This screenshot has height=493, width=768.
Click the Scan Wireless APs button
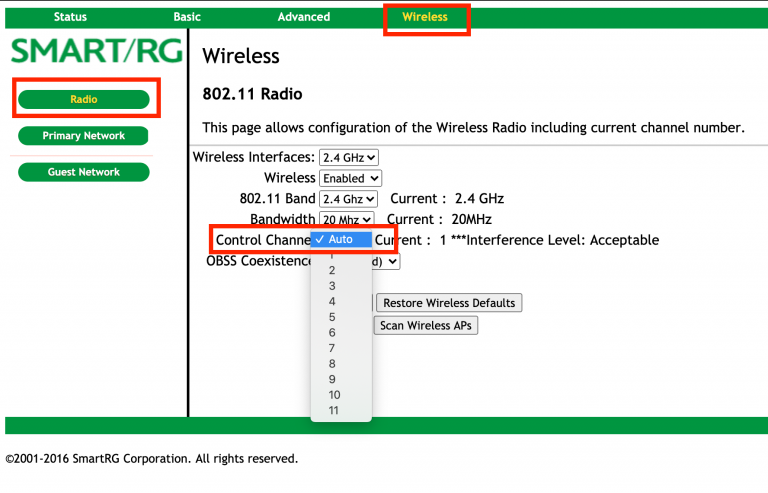(x=427, y=325)
